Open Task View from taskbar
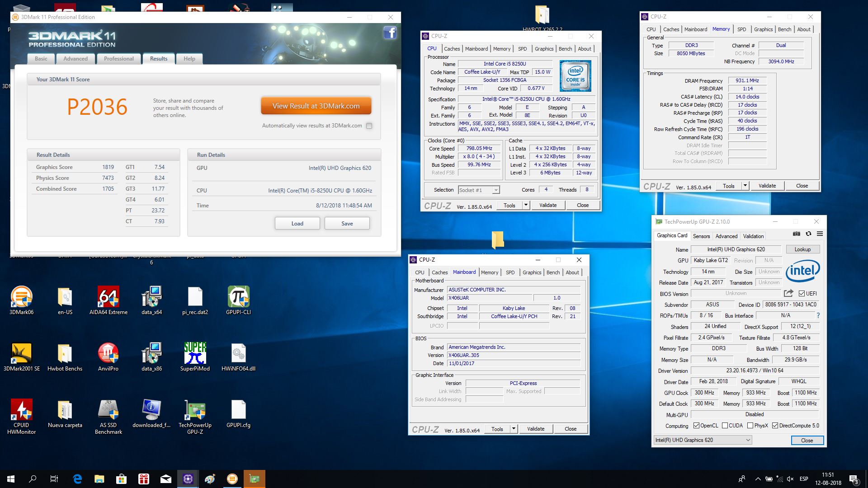 (54, 479)
